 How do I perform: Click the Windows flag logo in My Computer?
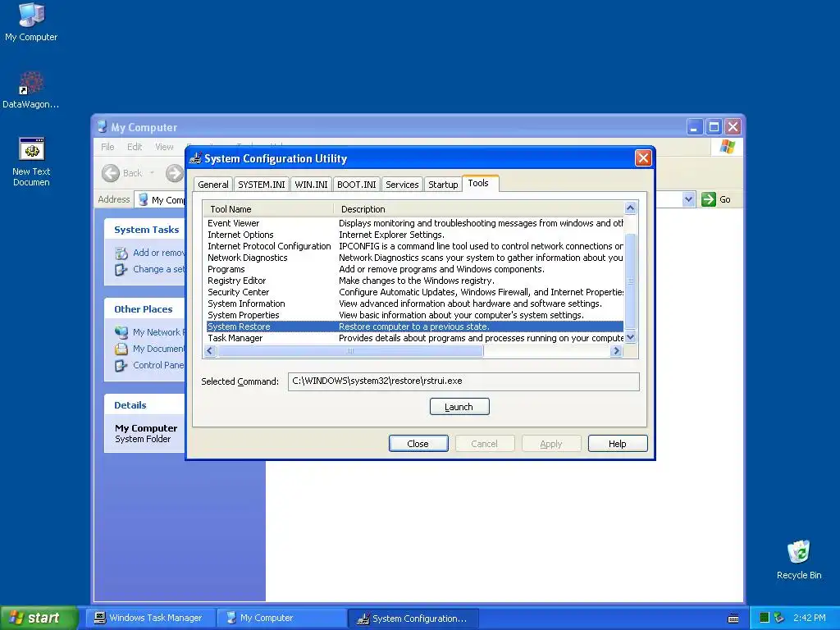pyautogui.click(x=727, y=147)
